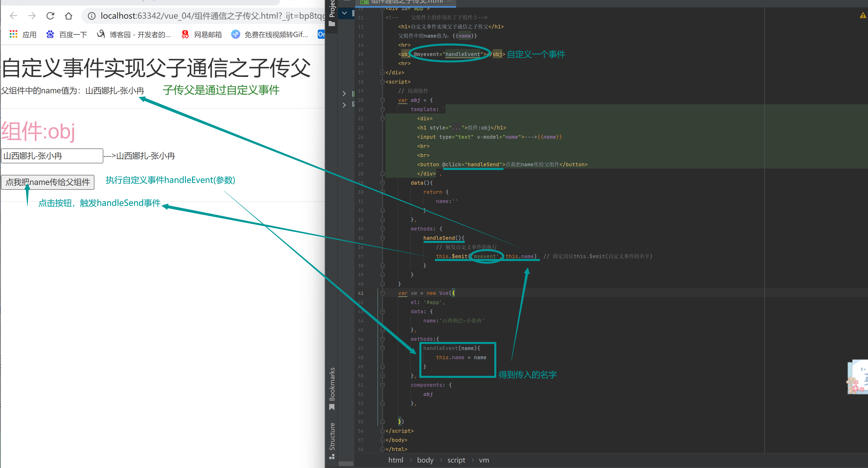The width and height of the screenshot is (868, 468).
Task: Click the name text input field
Action: pos(52,156)
